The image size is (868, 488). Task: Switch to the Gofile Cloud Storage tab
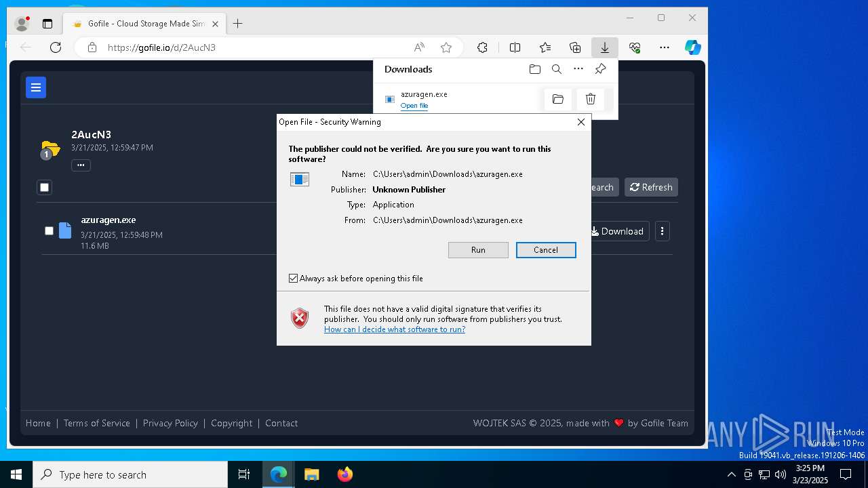click(x=144, y=24)
